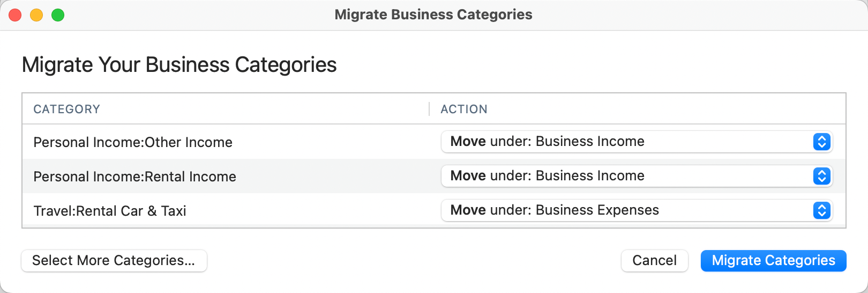
Task: Open the action dropdown for Personal Income:Other Income
Action: click(x=627, y=142)
